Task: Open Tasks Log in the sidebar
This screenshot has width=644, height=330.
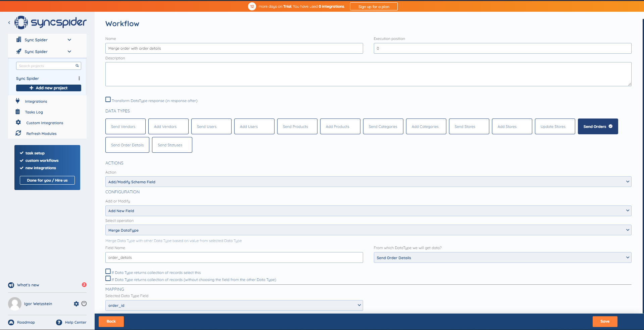Action: [x=34, y=112]
